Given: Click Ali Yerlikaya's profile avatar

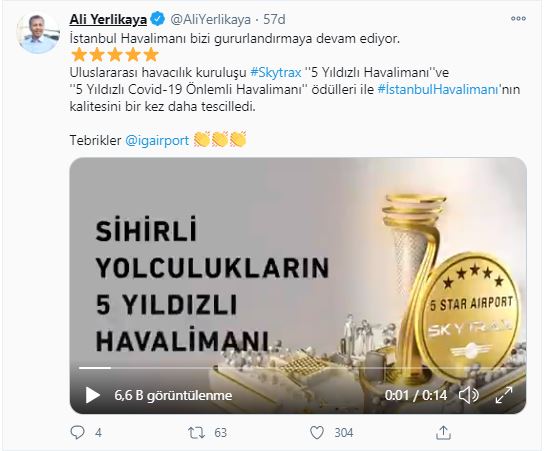Looking at the screenshot, I should coord(38,33).
